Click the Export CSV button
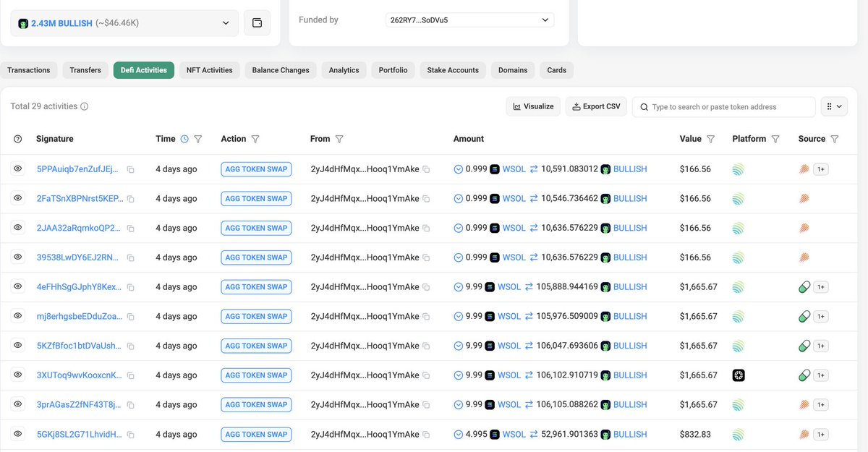 tap(596, 107)
